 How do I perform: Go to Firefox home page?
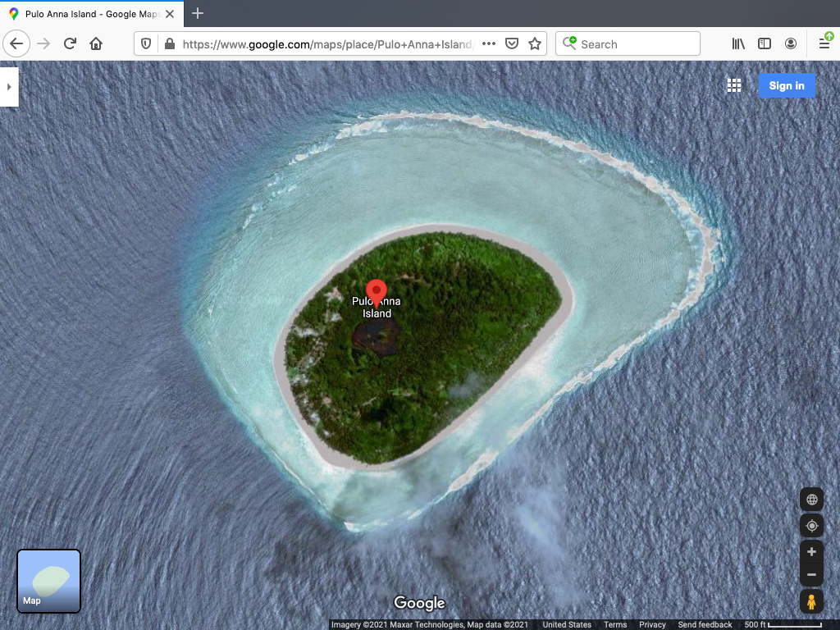point(96,44)
